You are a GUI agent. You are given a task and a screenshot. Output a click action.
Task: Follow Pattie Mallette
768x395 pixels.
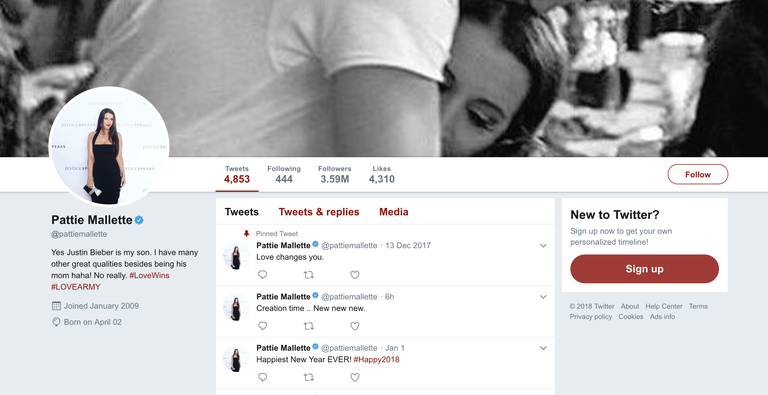pyautogui.click(x=697, y=174)
